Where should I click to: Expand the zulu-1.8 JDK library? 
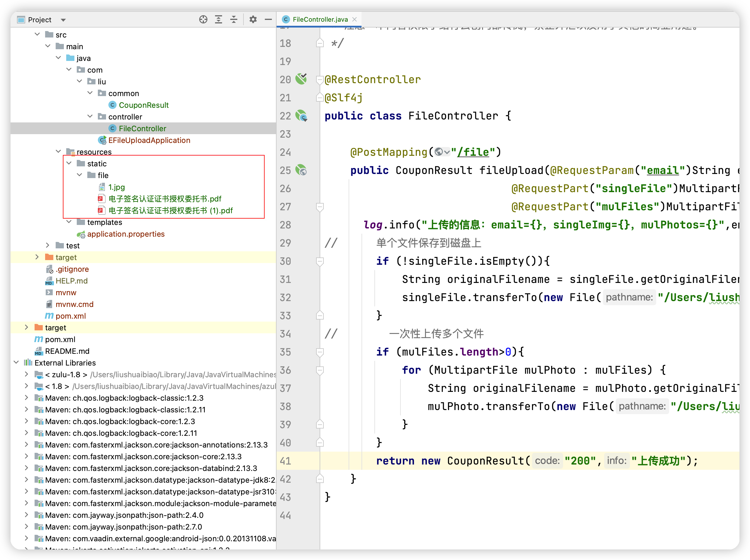27,374
